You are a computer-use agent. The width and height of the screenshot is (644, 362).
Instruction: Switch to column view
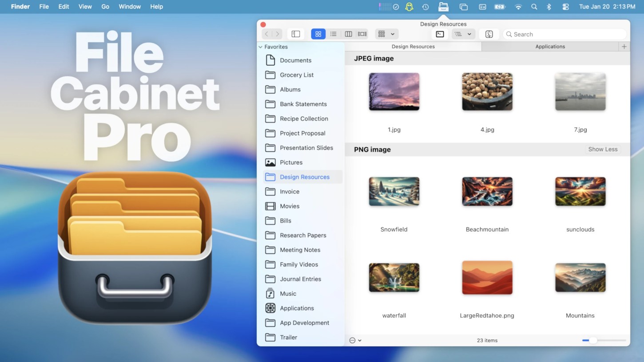348,34
